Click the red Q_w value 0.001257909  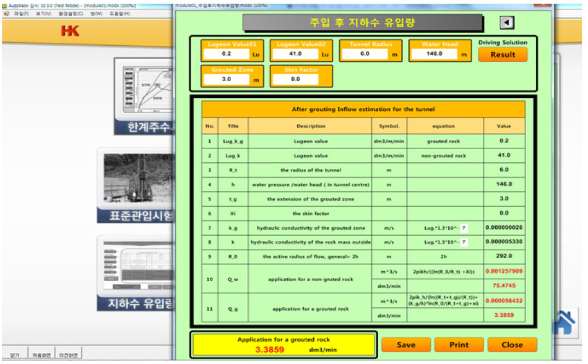tap(504, 271)
